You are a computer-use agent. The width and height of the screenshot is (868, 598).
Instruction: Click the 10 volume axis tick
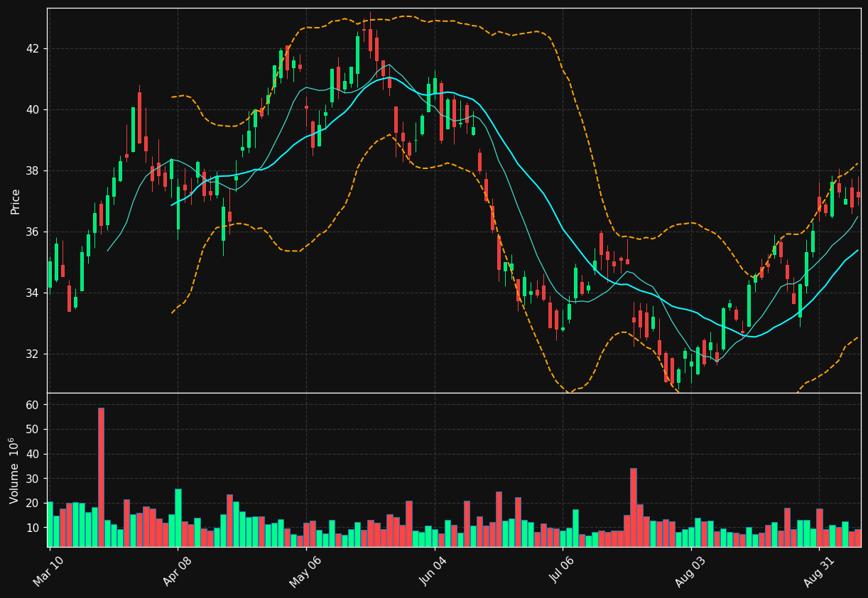[33, 528]
